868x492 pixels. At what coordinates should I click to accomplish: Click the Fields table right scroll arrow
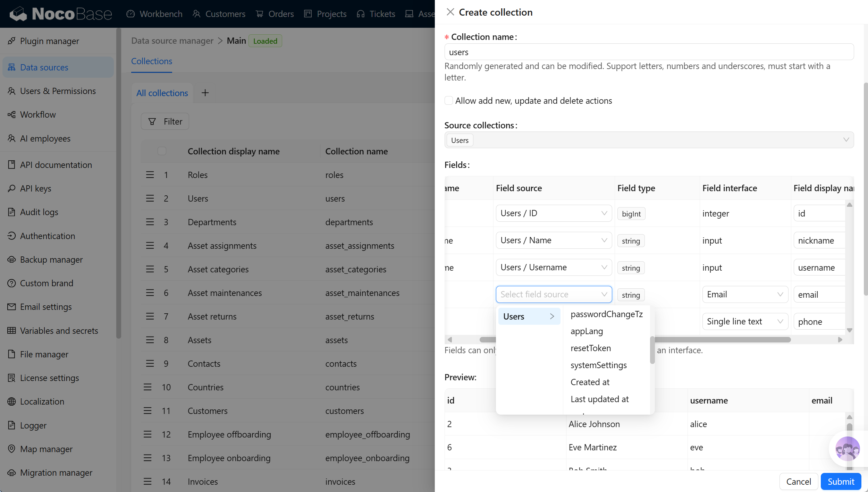pyautogui.click(x=840, y=339)
